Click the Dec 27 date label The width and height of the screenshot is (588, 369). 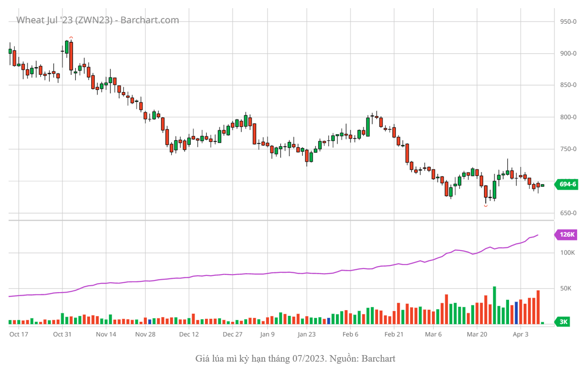(232, 334)
